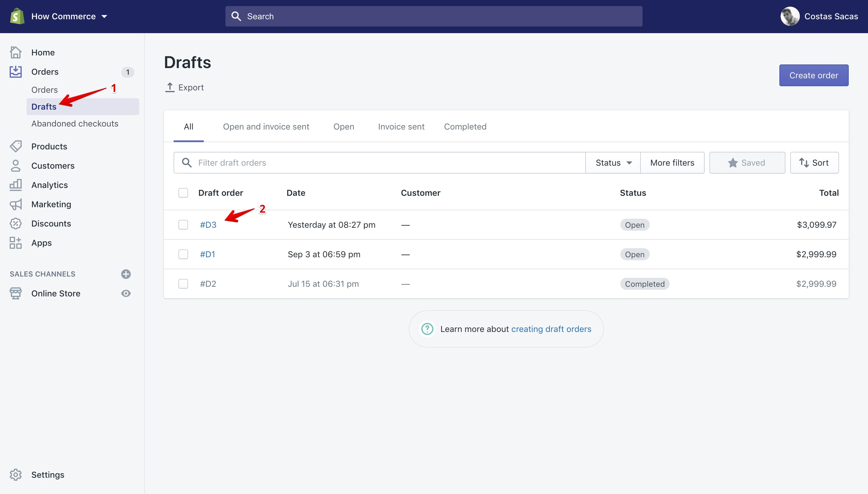The width and height of the screenshot is (868, 494).
Task: Open the Home menu label
Action: pos(43,52)
